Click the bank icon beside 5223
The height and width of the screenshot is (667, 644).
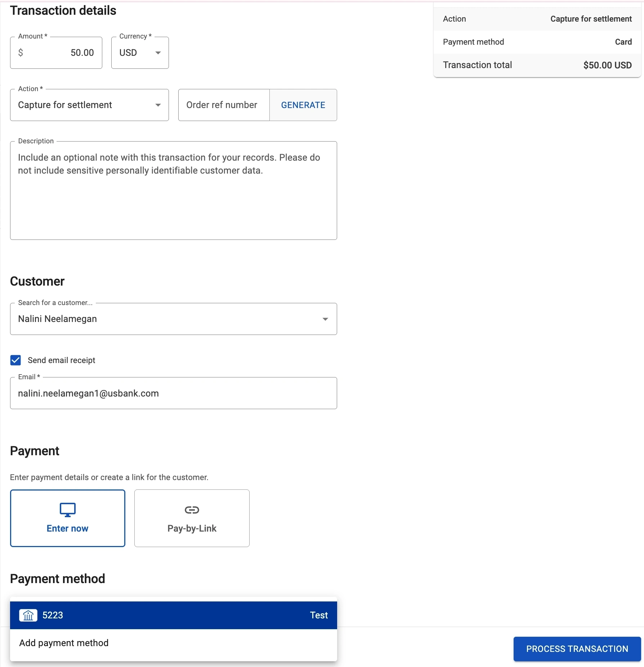click(x=28, y=615)
